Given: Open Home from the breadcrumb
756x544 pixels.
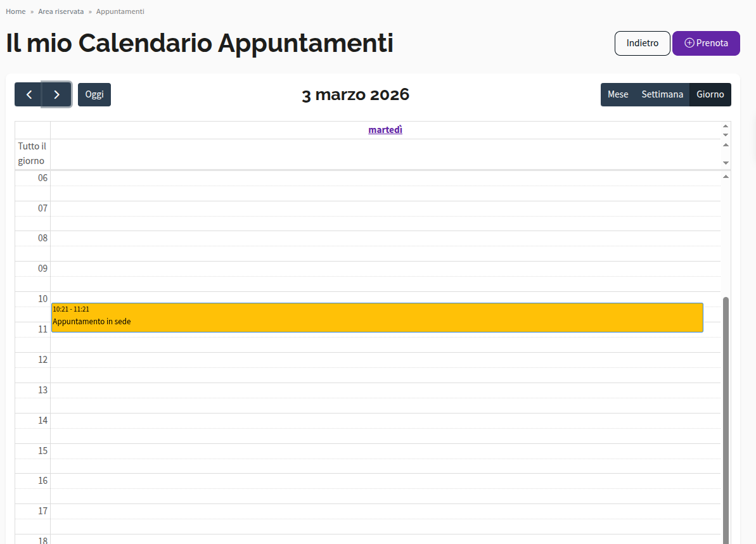Looking at the screenshot, I should pyautogui.click(x=15, y=11).
